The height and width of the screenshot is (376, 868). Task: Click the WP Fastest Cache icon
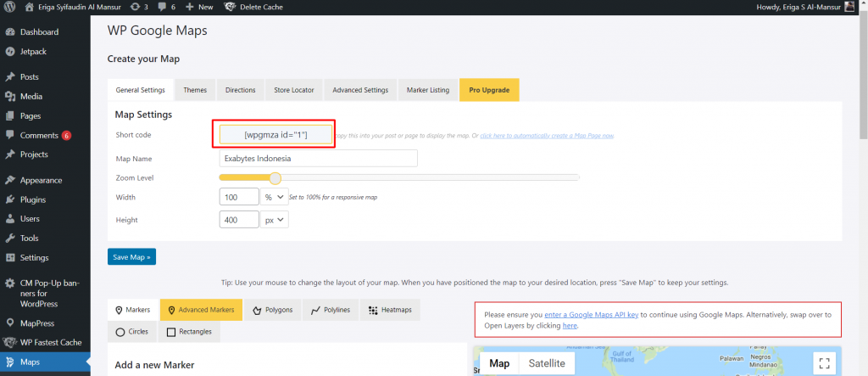(x=10, y=343)
